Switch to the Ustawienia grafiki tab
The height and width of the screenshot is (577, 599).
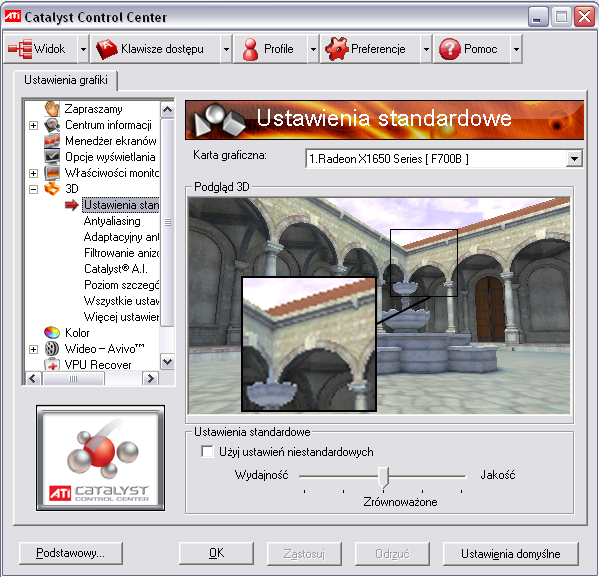[66, 80]
